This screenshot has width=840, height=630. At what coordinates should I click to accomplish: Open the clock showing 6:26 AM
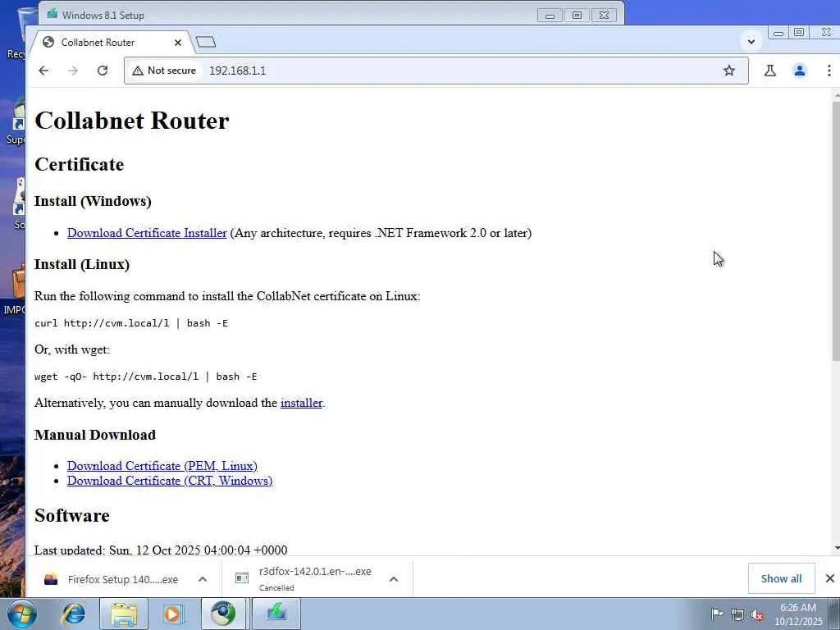coord(798,614)
